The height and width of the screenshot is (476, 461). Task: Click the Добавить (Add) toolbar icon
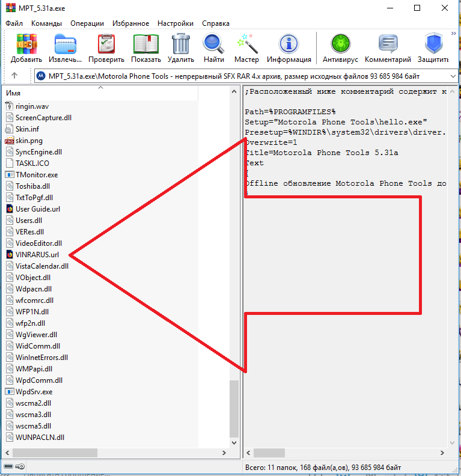tap(26, 44)
